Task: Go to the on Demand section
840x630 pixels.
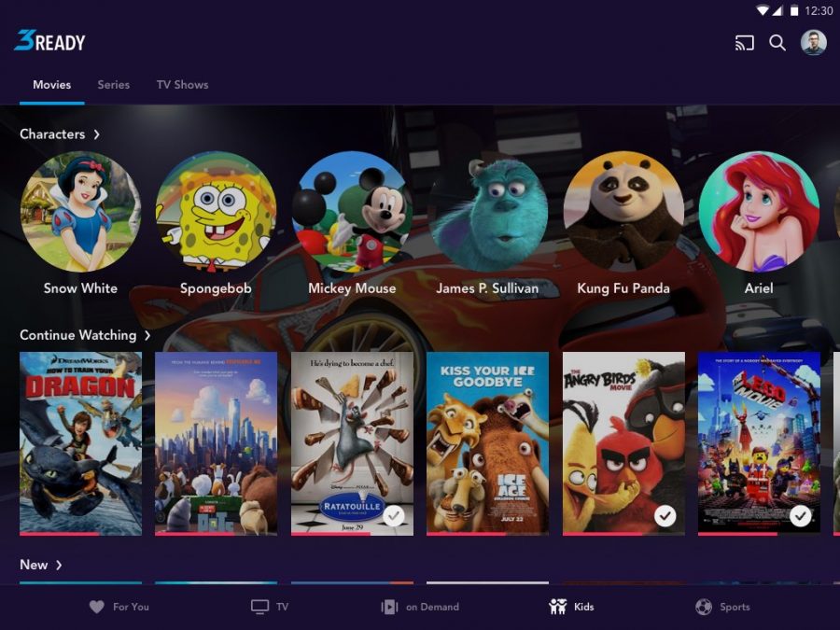Action: (x=420, y=607)
